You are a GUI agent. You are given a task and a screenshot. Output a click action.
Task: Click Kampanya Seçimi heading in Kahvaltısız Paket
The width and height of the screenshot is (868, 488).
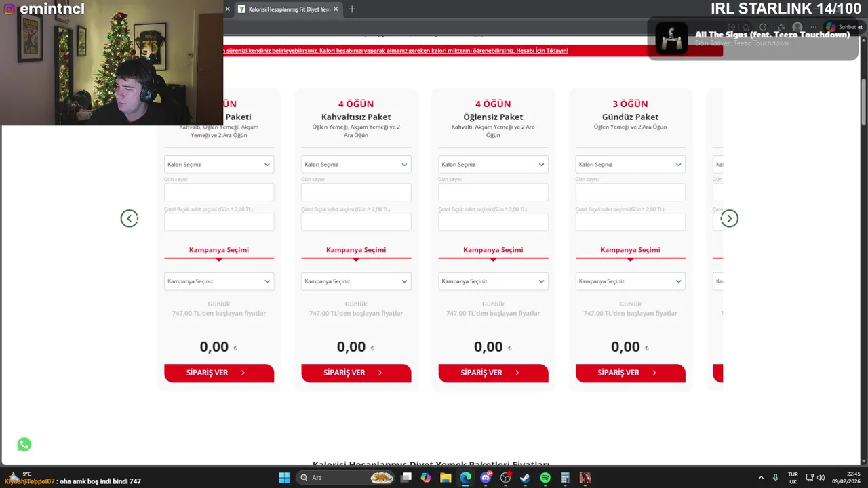[x=356, y=250]
